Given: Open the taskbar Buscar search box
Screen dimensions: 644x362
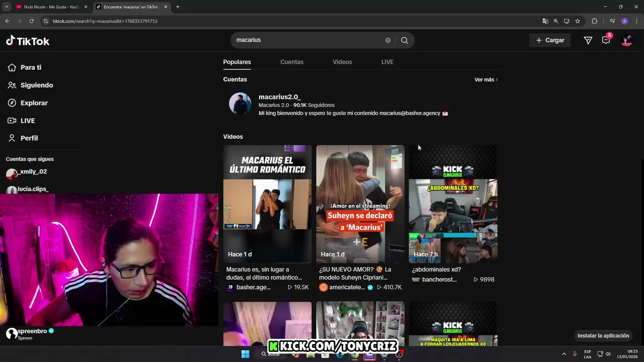Looking at the screenshot, I should 271,354.
